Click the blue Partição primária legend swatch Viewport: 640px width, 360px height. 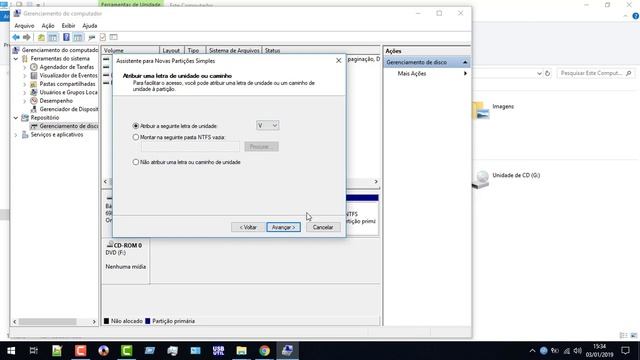tap(148, 321)
